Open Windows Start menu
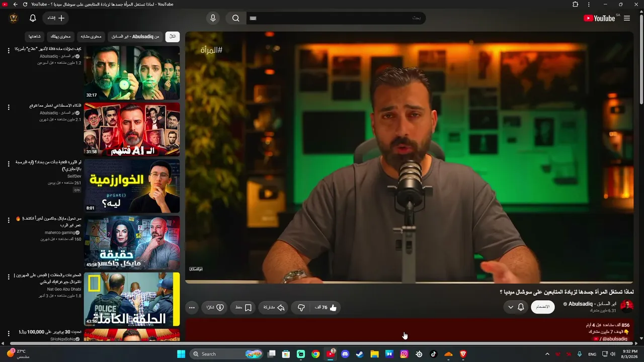The height and width of the screenshot is (362, 644). 181,354
